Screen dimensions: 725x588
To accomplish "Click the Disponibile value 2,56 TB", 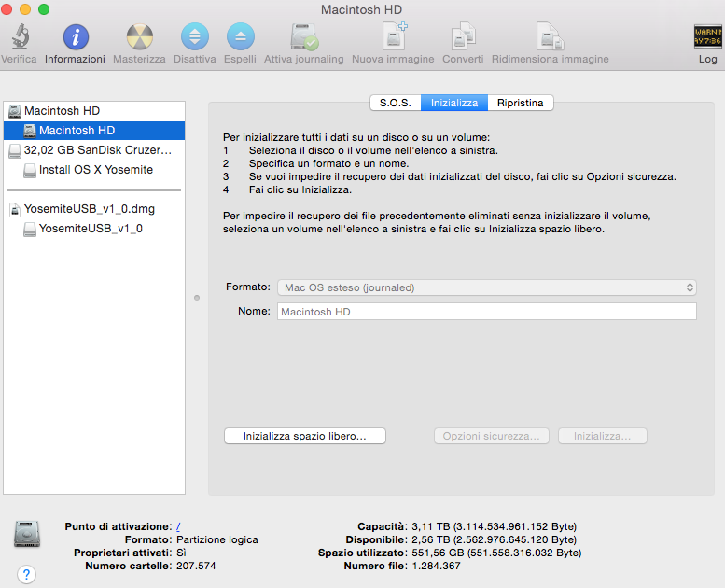I will (494, 539).
